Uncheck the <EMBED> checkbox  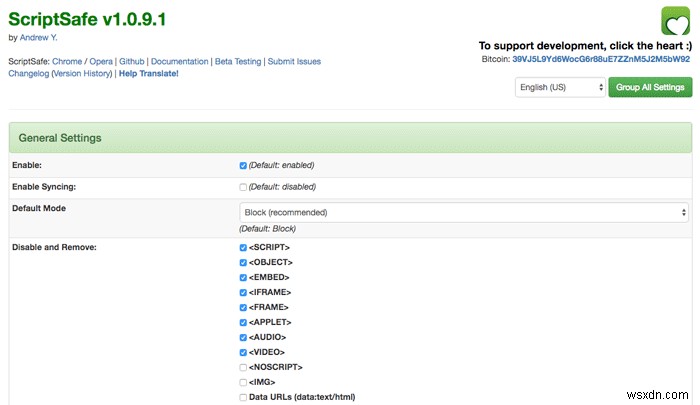tap(243, 277)
